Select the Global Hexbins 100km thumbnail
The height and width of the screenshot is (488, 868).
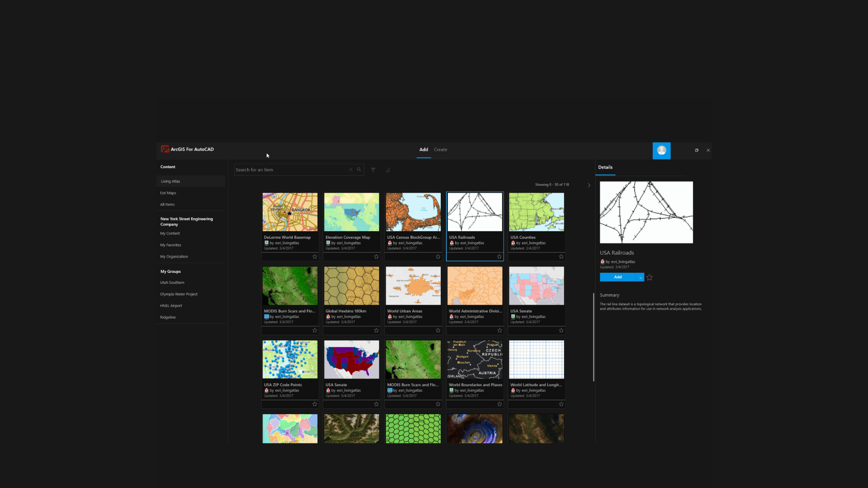[x=351, y=286]
